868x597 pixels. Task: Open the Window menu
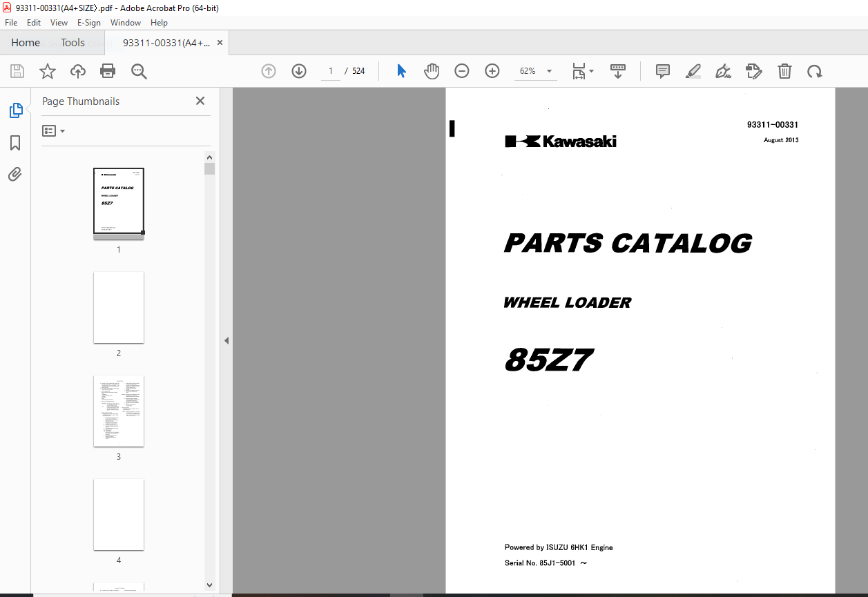pos(126,23)
